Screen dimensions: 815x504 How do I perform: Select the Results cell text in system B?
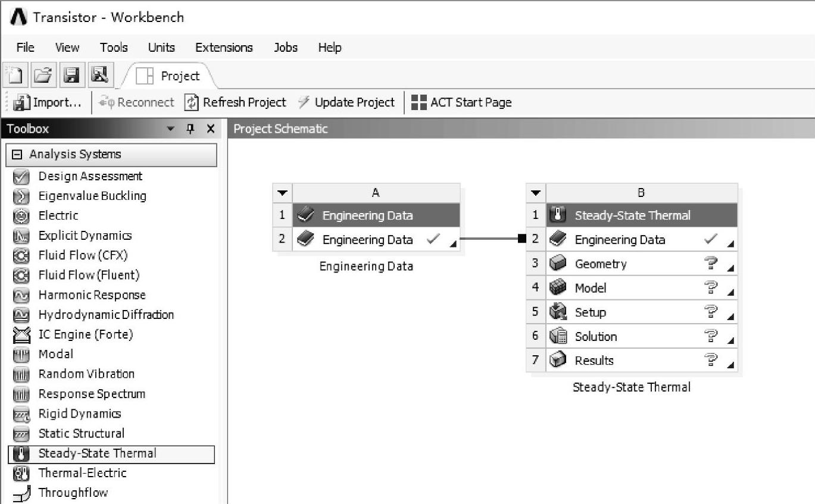pos(594,361)
